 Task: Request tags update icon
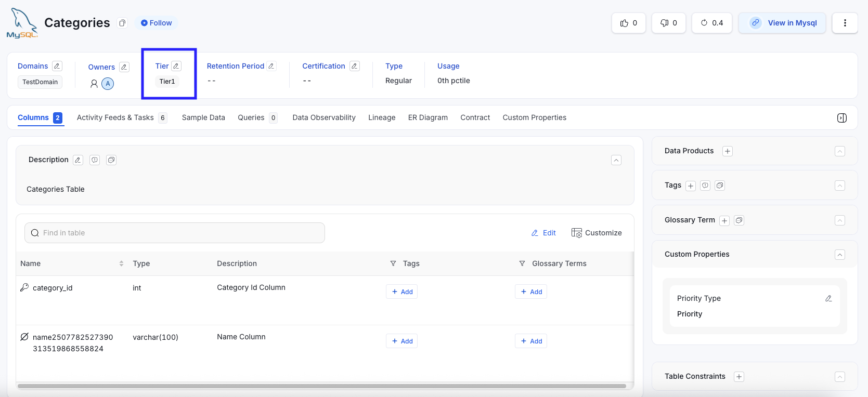tap(705, 186)
